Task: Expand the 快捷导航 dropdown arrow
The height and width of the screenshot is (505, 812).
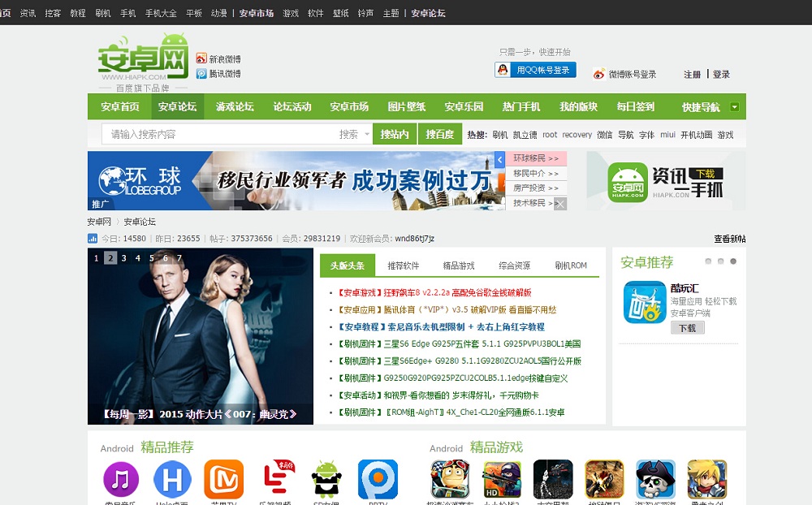Action: click(x=734, y=107)
